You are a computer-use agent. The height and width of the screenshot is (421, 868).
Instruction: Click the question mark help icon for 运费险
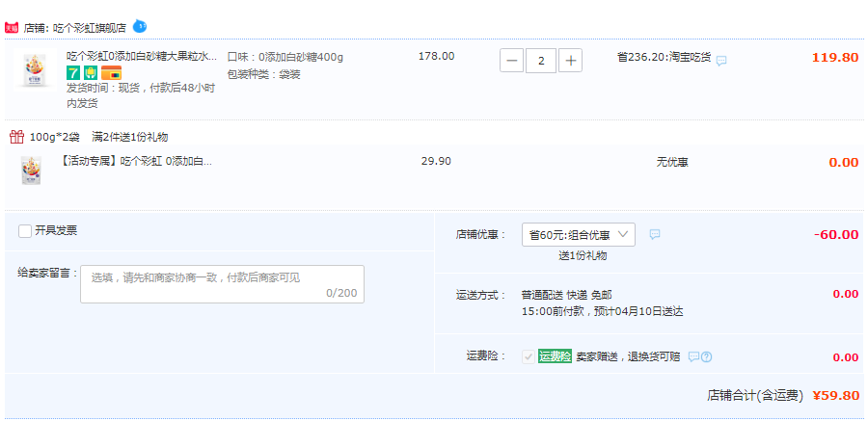(706, 357)
